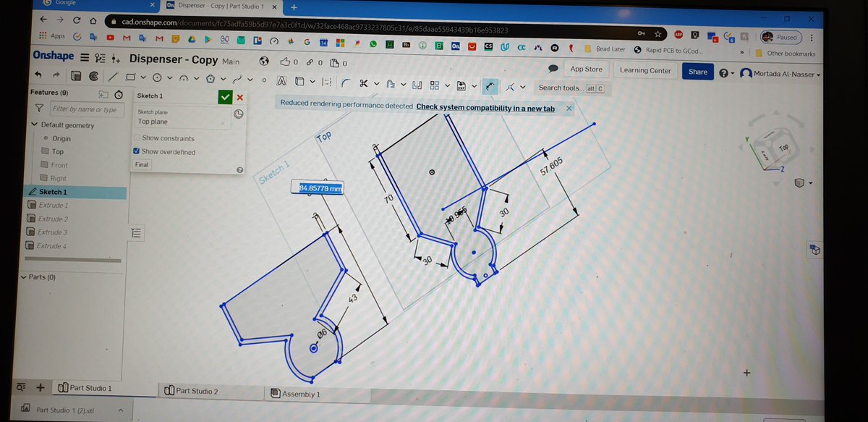Screen dimensions: 868x422
Task: Click the copies count icon
Action: 334,63
